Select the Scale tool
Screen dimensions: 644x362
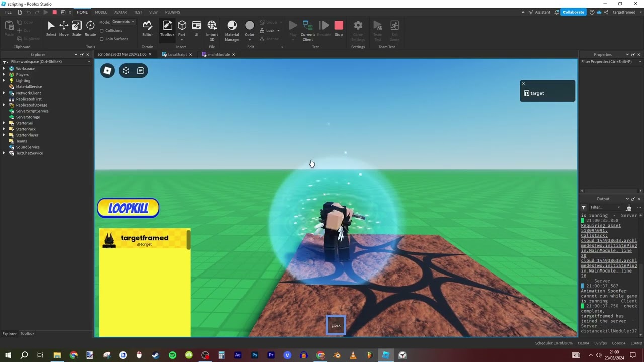pos(76,28)
